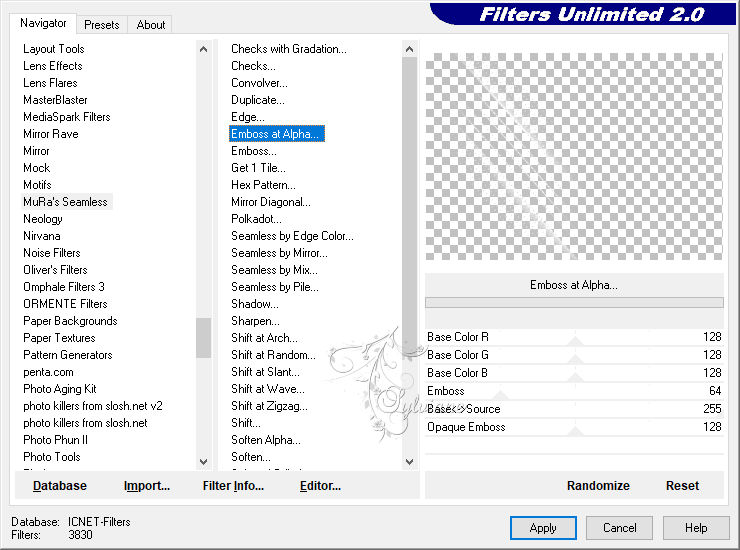Choose Edge... filter
740x550 pixels.
248,117
